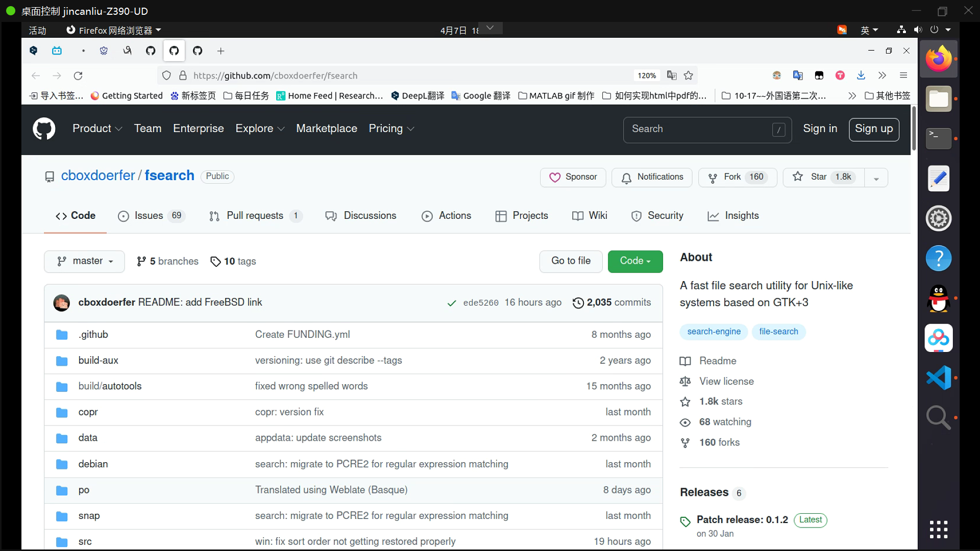Open the Pull requests tab
The width and height of the screenshot is (980, 551).
click(255, 216)
